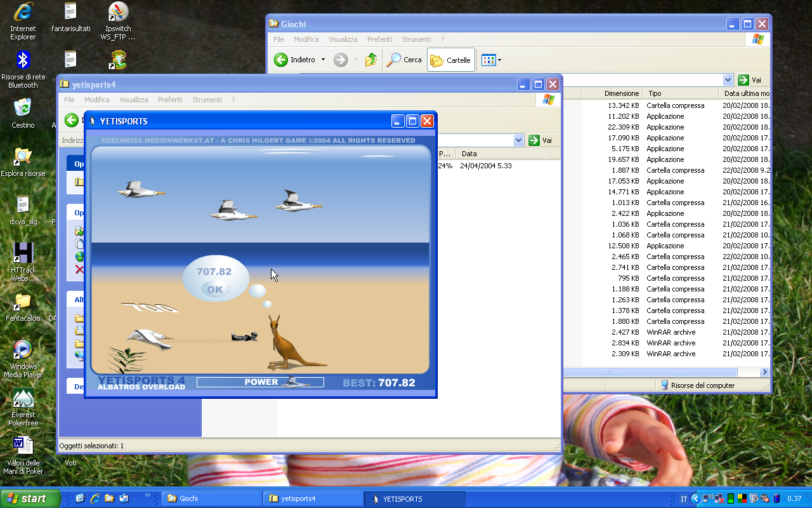
Task: Switch to Giochi taskbar button
Action: click(211, 498)
